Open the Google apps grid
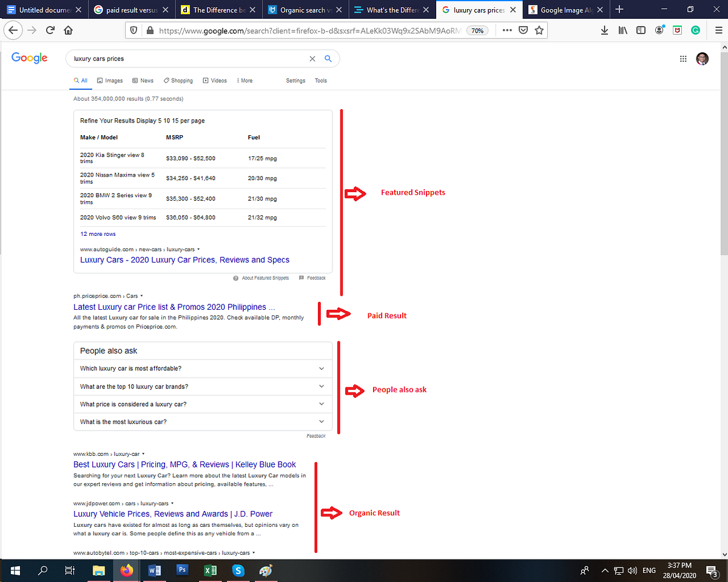The height and width of the screenshot is (582, 728). (683, 58)
